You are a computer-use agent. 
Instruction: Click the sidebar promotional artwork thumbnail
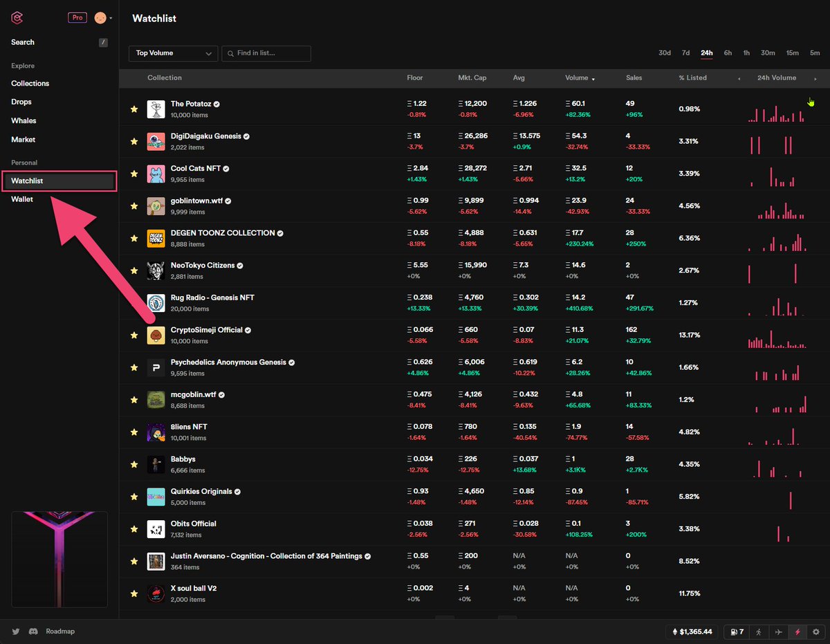pos(59,558)
